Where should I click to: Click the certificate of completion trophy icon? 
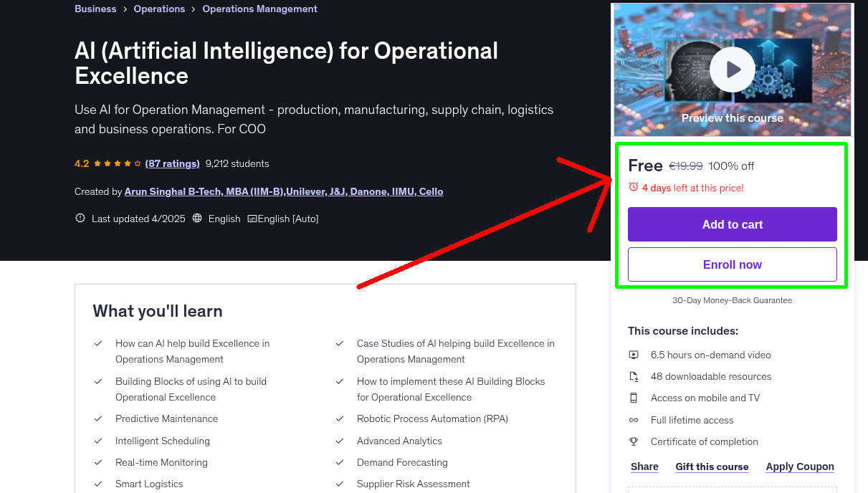pyautogui.click(x=634, y=441)
